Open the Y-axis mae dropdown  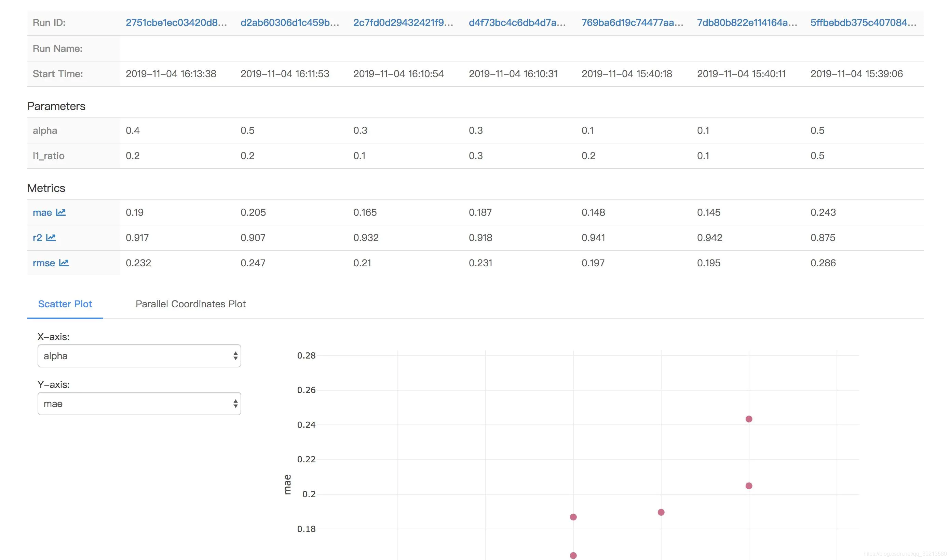click(139, 404)
